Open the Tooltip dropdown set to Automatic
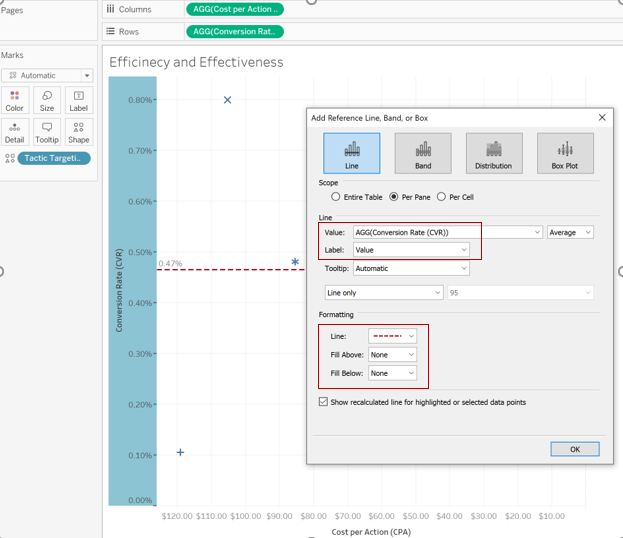Image resolution: width=623 pixels, height=538 pixels. [411, 269]
